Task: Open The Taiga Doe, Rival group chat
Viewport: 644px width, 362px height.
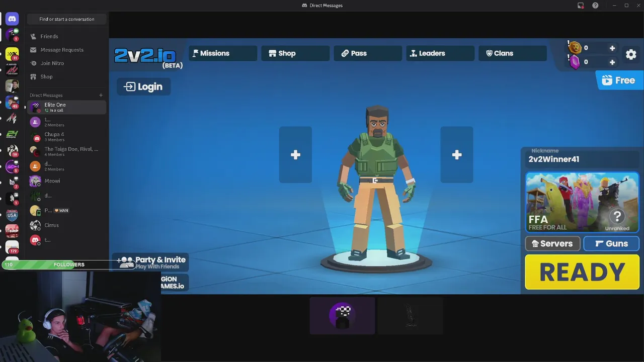Action: tap(66, 151)
